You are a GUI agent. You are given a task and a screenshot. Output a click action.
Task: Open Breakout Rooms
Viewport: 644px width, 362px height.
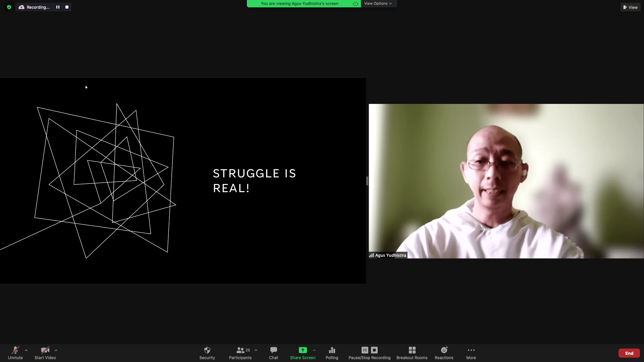[x=412, y=353]
